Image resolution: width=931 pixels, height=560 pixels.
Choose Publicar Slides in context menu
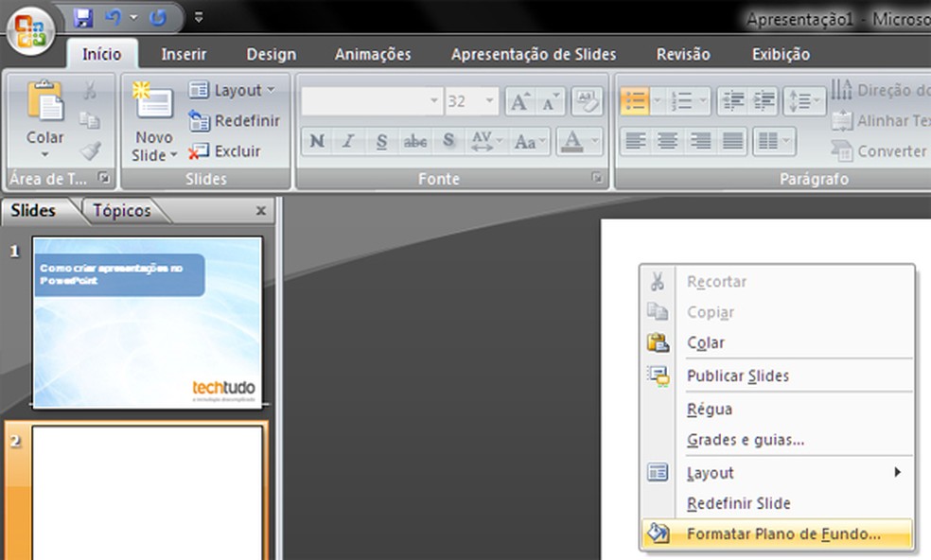778,376
